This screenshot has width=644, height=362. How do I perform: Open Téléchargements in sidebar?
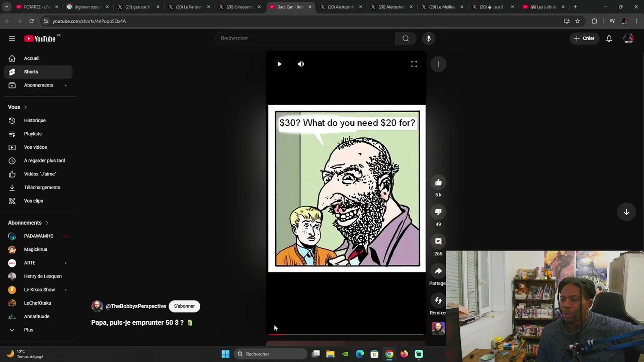point(38,188)
